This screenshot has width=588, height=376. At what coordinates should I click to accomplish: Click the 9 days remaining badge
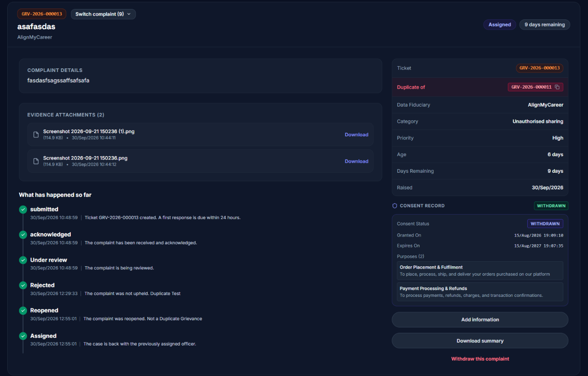(x=545, y=25)
